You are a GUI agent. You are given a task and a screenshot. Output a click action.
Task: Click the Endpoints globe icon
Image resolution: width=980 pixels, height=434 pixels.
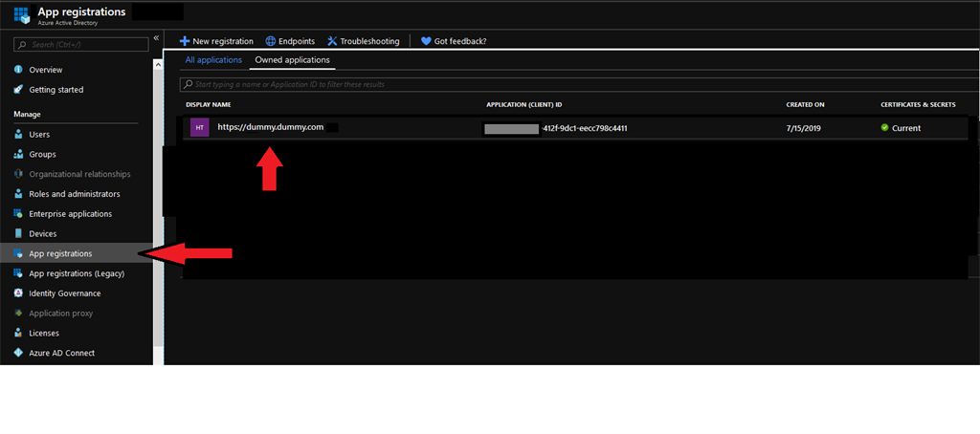(x=271, y=40)
